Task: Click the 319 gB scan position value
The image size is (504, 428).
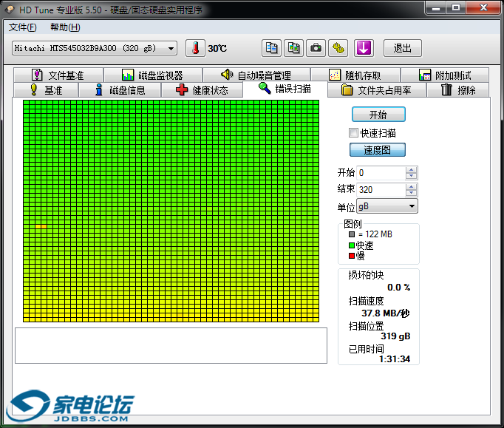Action: (395, 336)
